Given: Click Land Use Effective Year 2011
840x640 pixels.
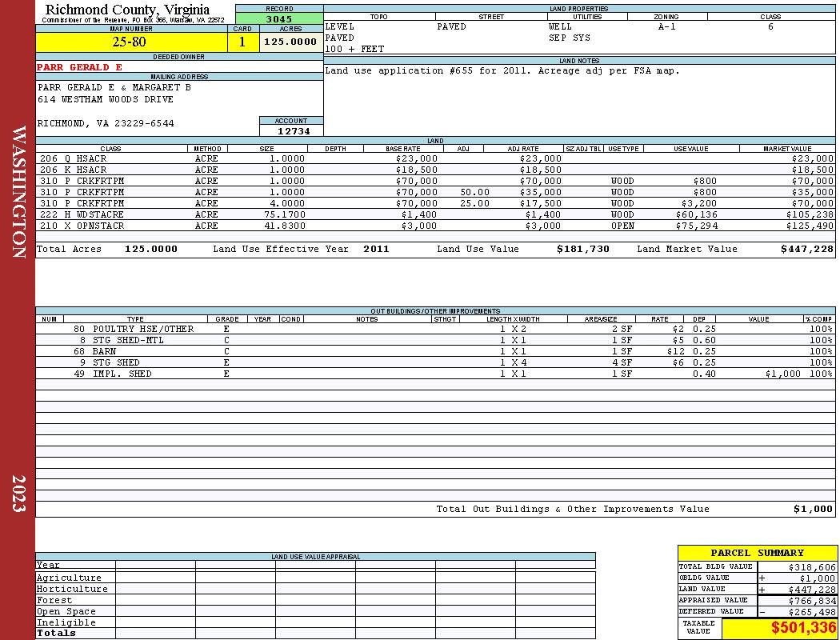Looking at the screenshot, I should click(x=376, y=249).
